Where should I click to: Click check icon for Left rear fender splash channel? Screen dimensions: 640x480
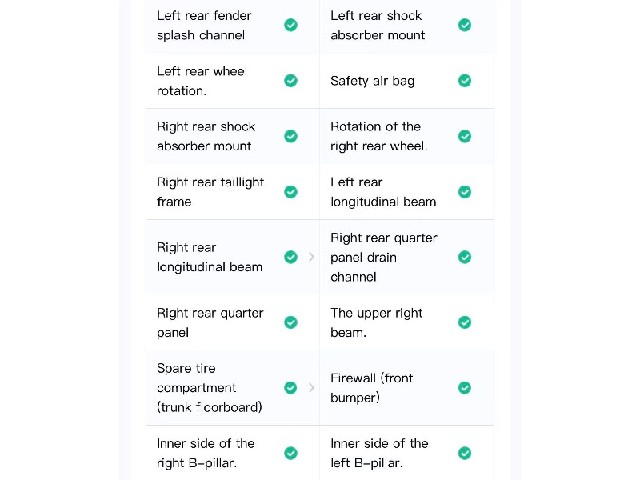(291, 25)
